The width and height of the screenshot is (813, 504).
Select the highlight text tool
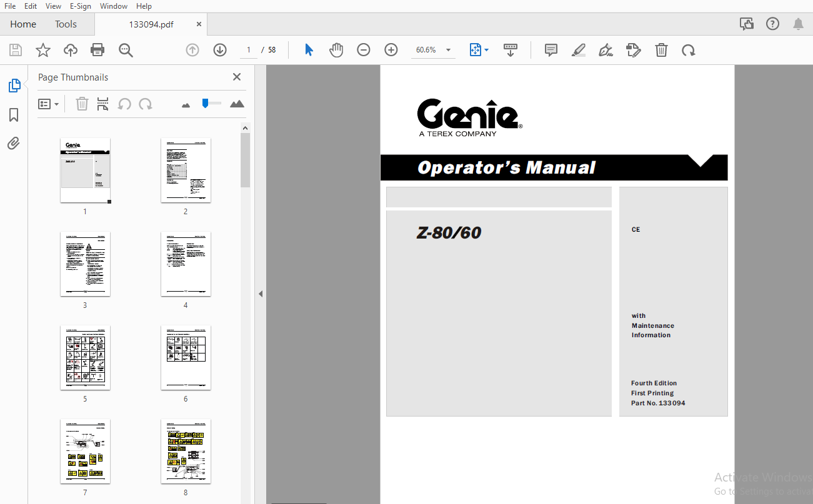579,50
